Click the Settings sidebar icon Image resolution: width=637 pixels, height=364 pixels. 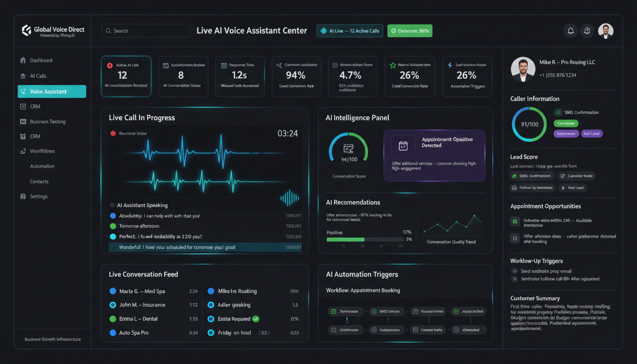coord(23,196)
